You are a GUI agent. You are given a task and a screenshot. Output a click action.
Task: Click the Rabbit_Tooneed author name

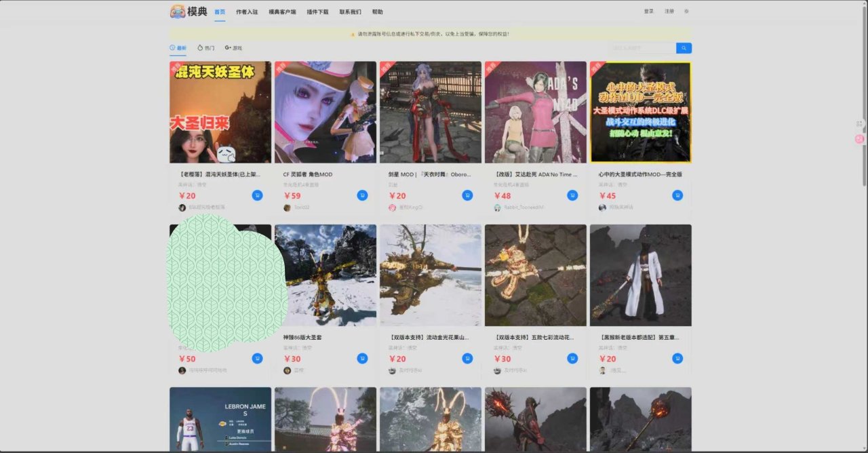click(x=524, y=208)
